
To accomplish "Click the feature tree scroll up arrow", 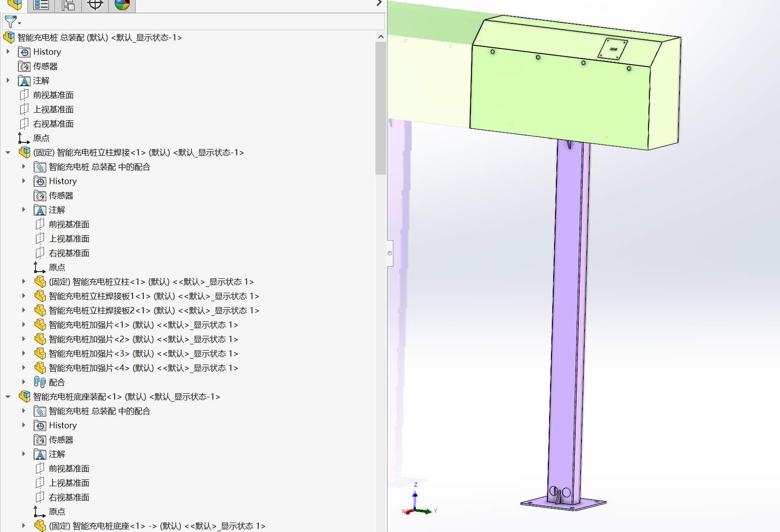I will click(381, 37).
